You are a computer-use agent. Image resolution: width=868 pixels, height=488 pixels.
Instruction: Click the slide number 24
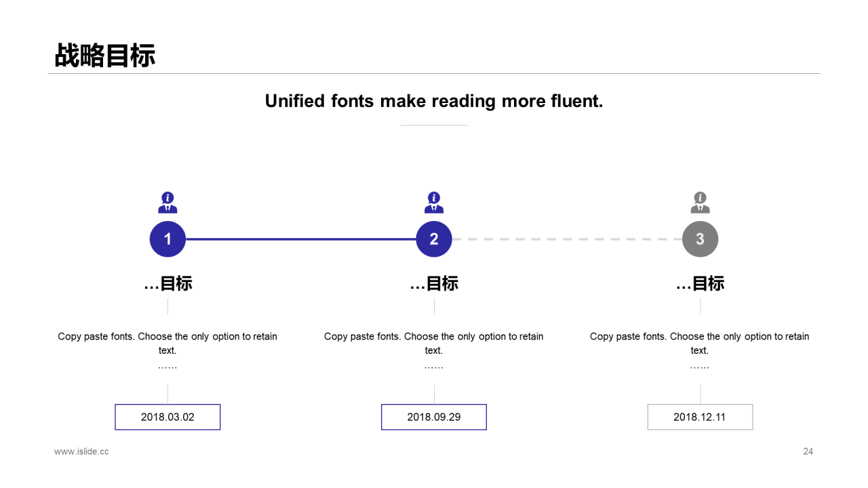808,451
